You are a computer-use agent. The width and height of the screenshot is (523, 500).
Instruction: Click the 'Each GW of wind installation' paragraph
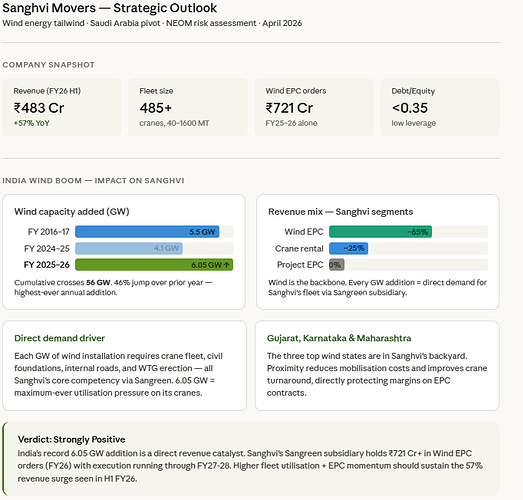(x=118, y=374)
